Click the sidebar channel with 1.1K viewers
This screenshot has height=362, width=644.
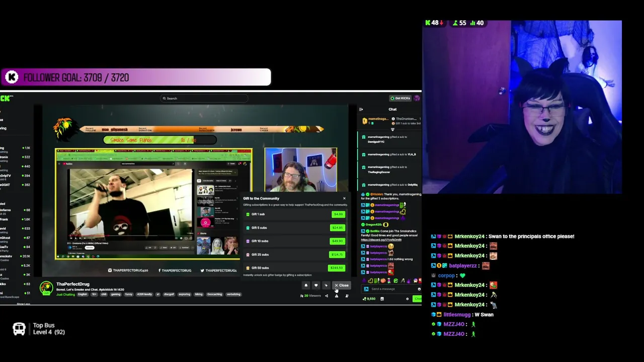[15, 148]
